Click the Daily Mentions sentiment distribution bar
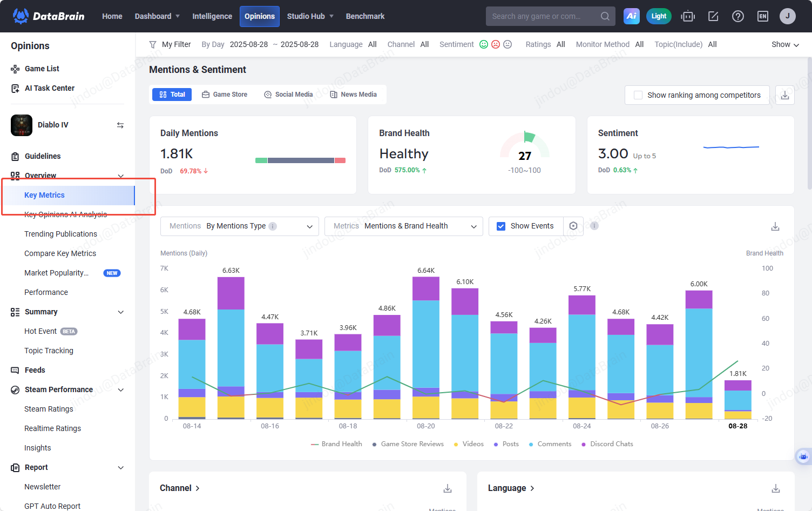Screen dimensions: 812x511 pyautogui.click(x=300, y=160)
